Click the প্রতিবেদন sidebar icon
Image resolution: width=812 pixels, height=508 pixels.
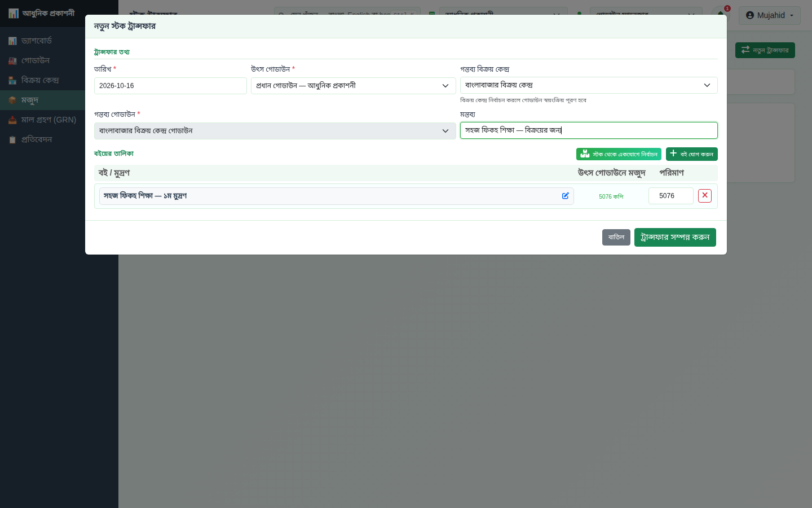[x=12, y=139]
